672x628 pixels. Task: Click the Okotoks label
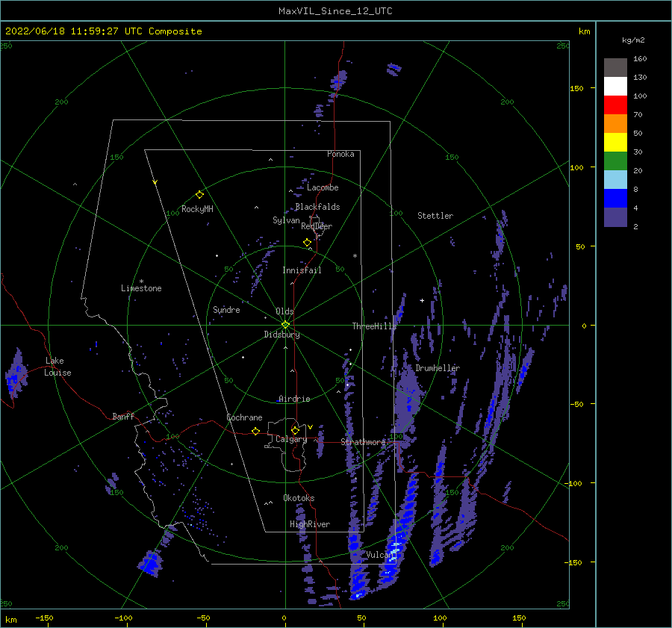[x=299, y=498]
